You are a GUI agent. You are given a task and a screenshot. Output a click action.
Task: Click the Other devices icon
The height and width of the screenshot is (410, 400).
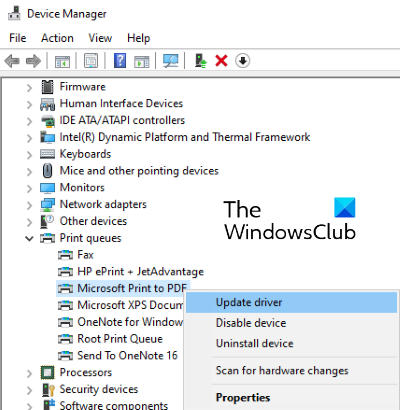[47, 221]
